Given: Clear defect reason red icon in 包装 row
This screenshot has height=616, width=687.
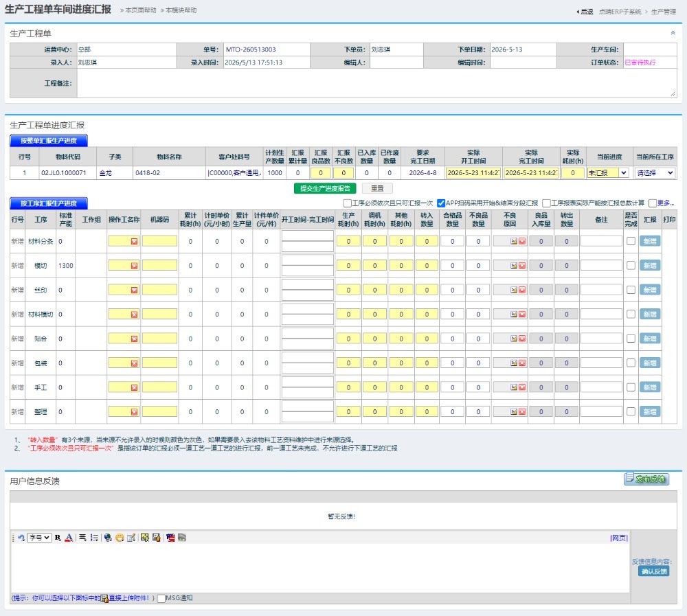Looking at the screenshot, I should pyautogui.click(x=522, y=363).
